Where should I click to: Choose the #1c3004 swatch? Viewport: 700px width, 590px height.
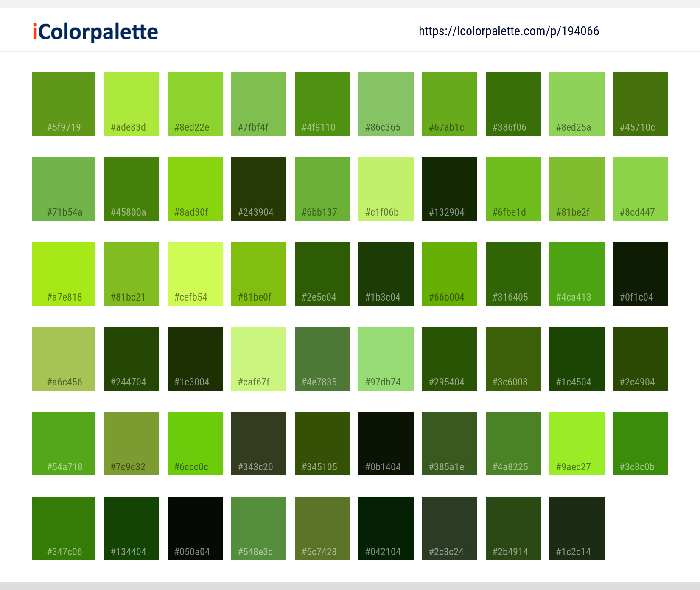click(x=195, y=359)
